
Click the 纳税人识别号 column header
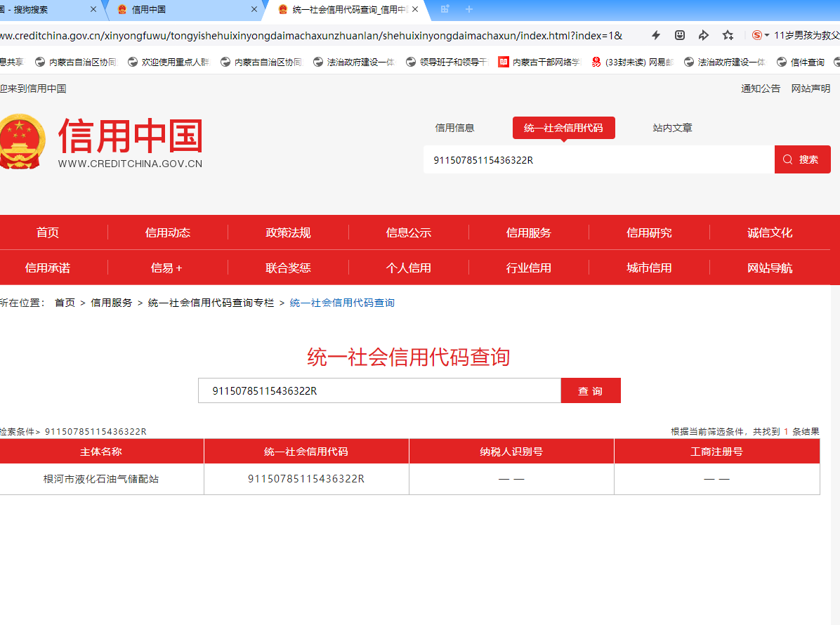pos(511,452)
